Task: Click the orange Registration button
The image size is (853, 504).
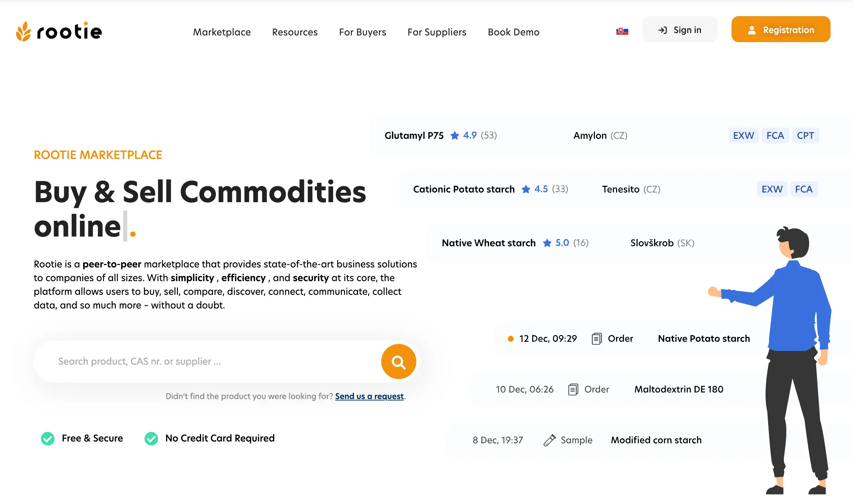Action: click(781, 29)
